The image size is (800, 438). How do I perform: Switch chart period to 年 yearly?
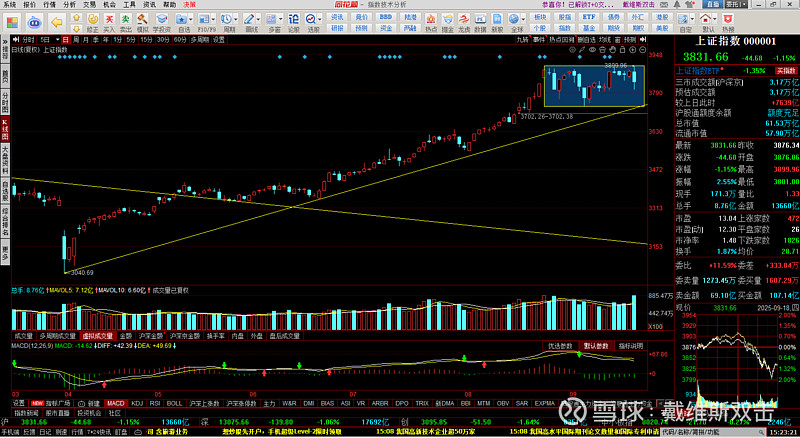(x=106, y=40)
